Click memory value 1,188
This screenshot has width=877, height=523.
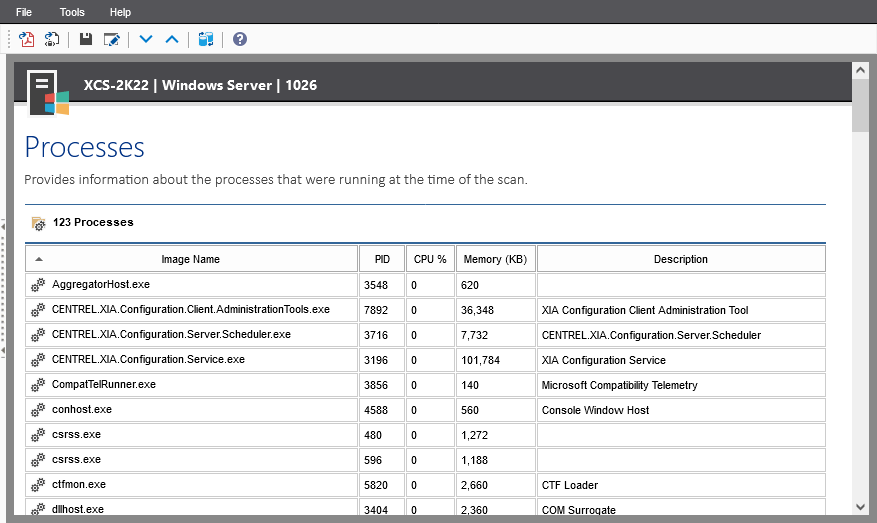[x=474, y=460]
